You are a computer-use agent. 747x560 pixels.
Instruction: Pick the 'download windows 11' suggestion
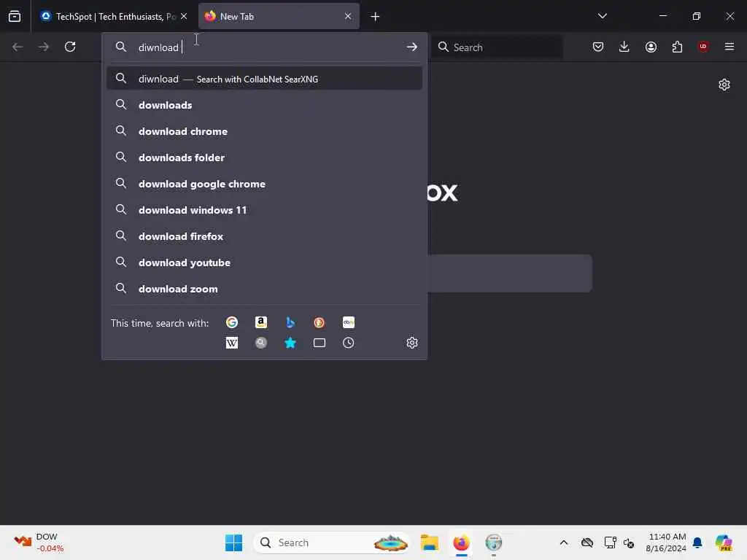click(x=264, y=209)
